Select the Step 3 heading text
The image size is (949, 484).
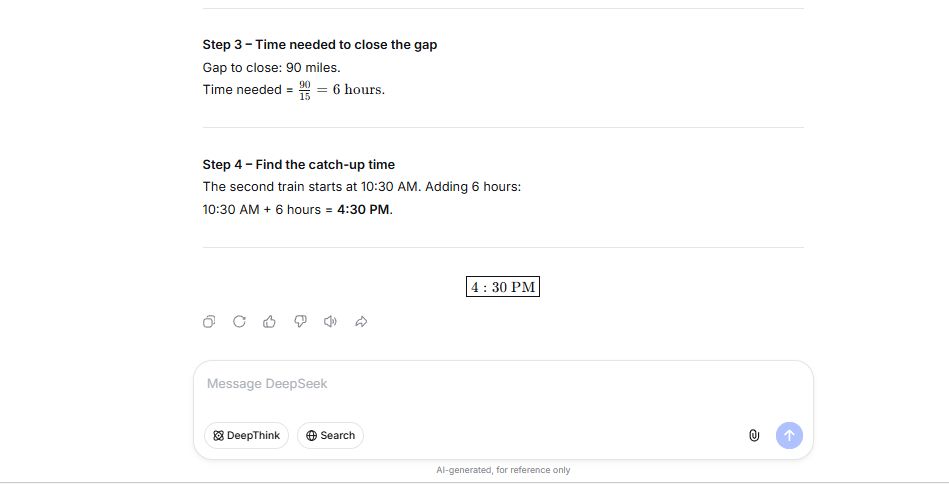point(320,45)
